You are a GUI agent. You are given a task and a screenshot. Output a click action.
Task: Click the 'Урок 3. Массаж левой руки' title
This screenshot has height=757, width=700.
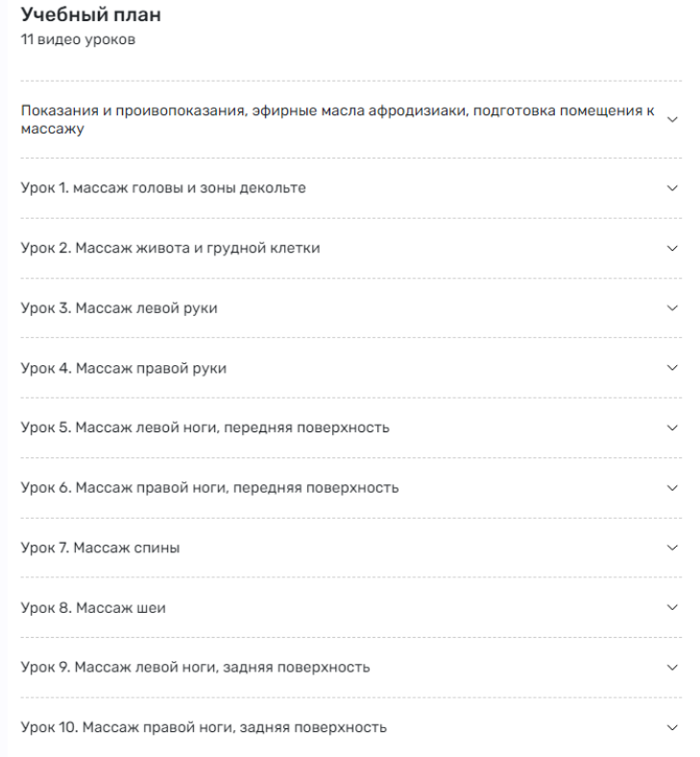pyautogui.click(x=119, y=308)
